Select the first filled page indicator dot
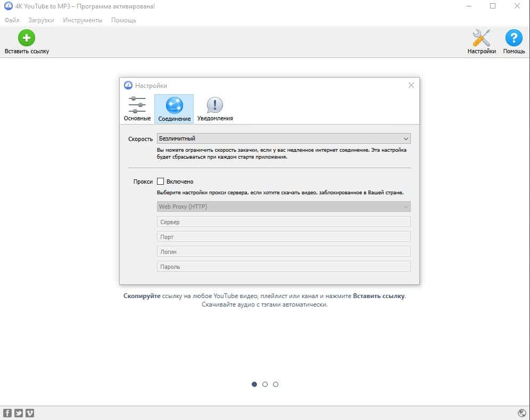Screen dimensions: 530x420 pyautogui.click(x=254, y=384)
